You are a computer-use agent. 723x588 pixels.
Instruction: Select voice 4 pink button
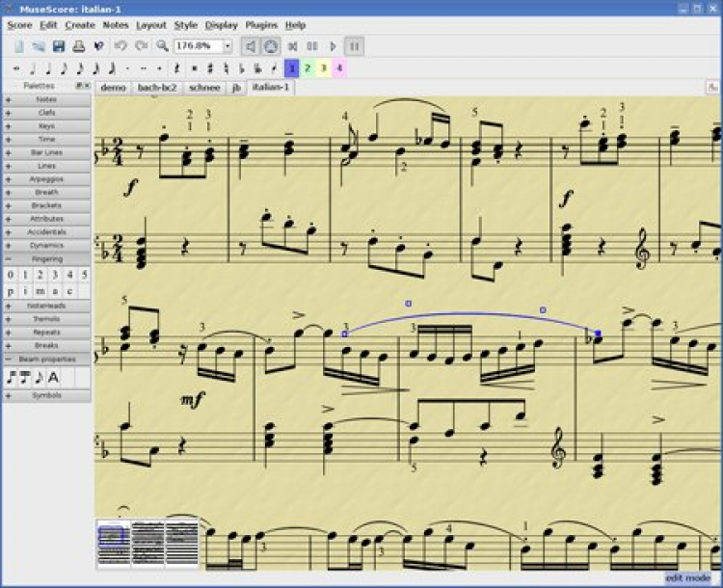(339, 68)
